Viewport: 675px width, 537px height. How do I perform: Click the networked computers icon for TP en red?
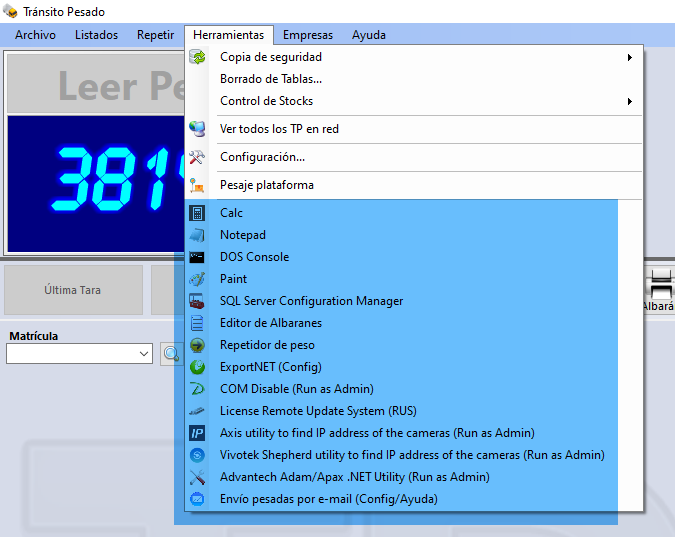(197, 129)
